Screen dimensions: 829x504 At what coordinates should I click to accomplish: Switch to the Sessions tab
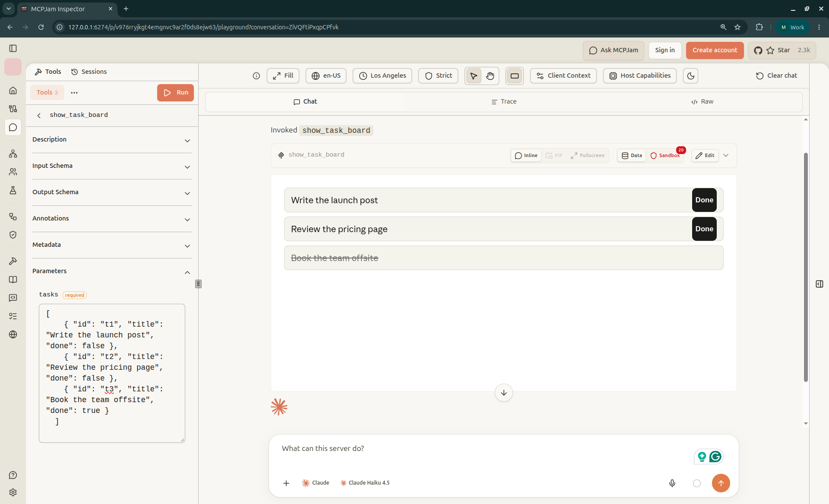click(89, 72)
